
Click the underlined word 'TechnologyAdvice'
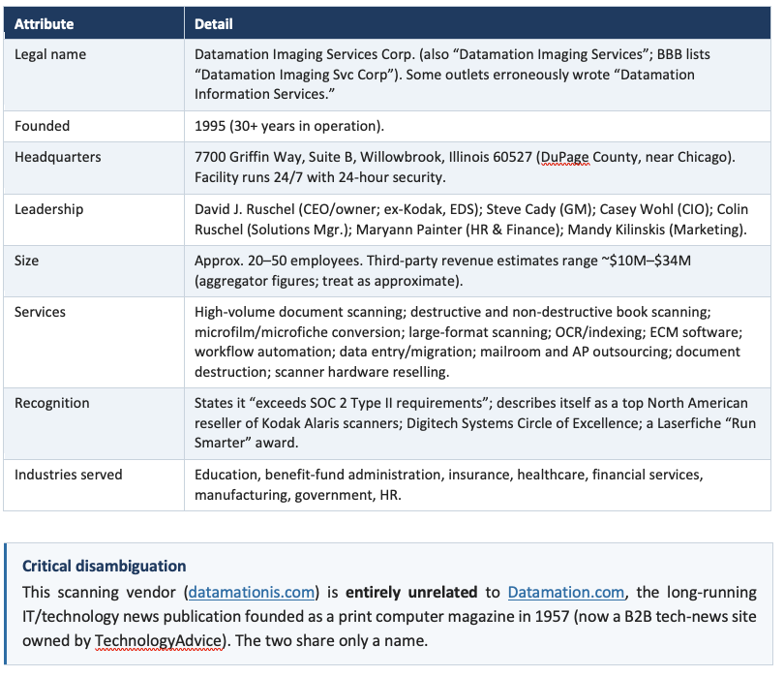[x=158, y=641]
